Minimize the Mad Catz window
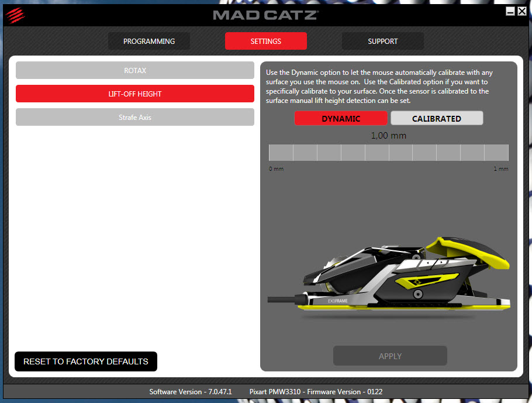The image size is (532, 403). (x=510, y=12)
